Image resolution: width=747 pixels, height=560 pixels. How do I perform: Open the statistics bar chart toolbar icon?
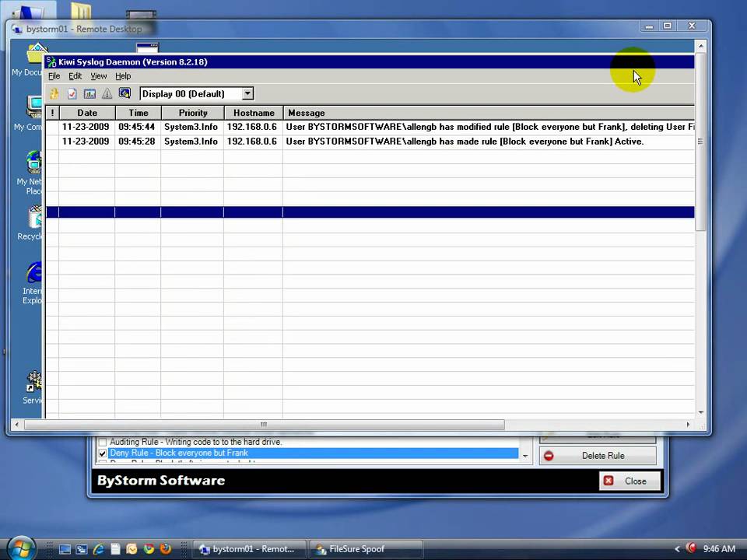(x=89, y=94)
